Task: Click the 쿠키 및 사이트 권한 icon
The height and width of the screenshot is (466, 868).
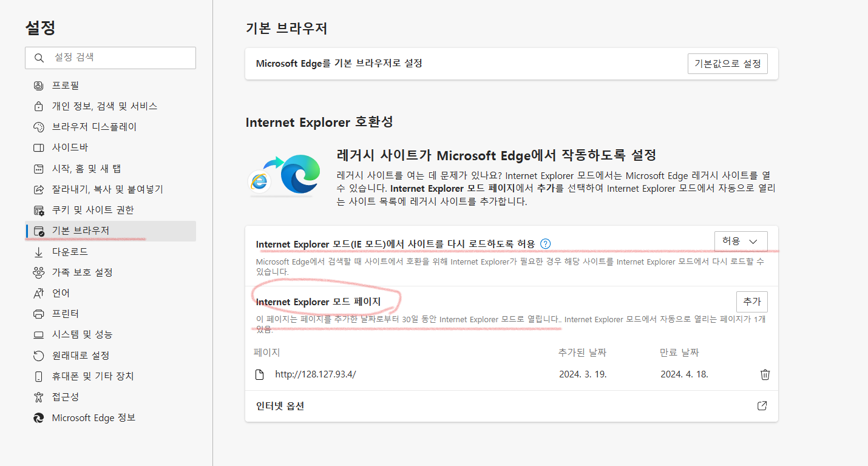Action: 39,210
